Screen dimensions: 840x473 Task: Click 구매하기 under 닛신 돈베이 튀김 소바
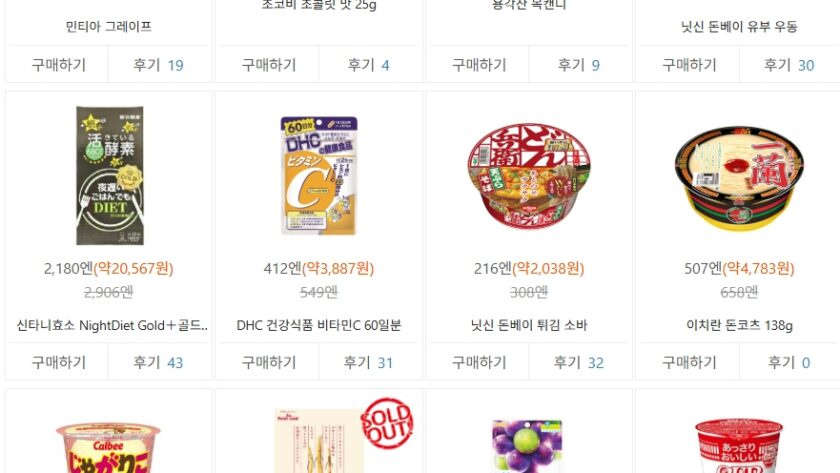[x=479, y=363]
